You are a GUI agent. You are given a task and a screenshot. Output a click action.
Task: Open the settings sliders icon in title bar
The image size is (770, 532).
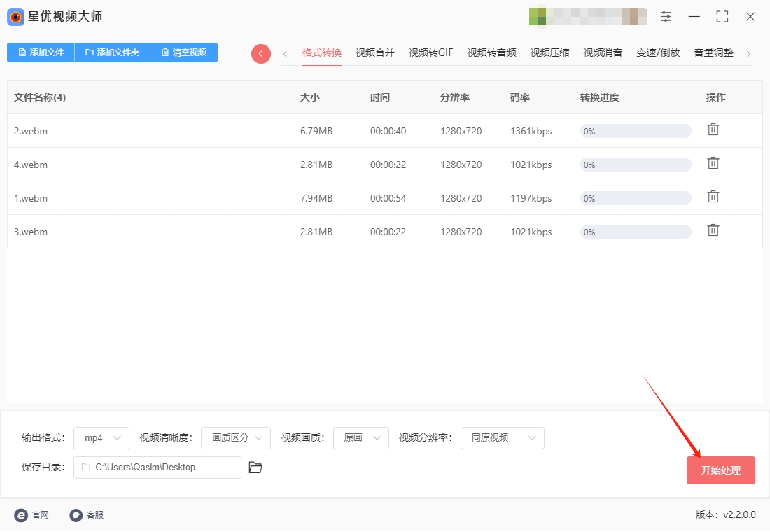666,17
